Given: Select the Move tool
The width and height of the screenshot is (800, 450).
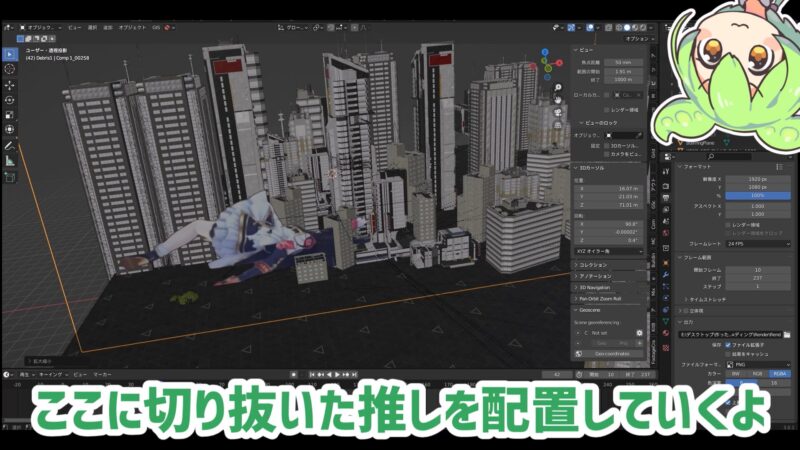Looking at the screenshot, I should [x=10, y=85].
